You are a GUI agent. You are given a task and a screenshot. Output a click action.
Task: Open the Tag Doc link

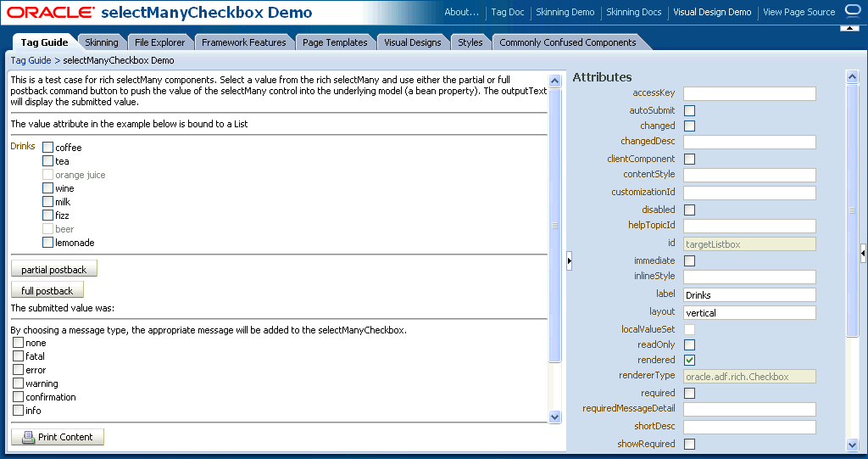point(508,12)
